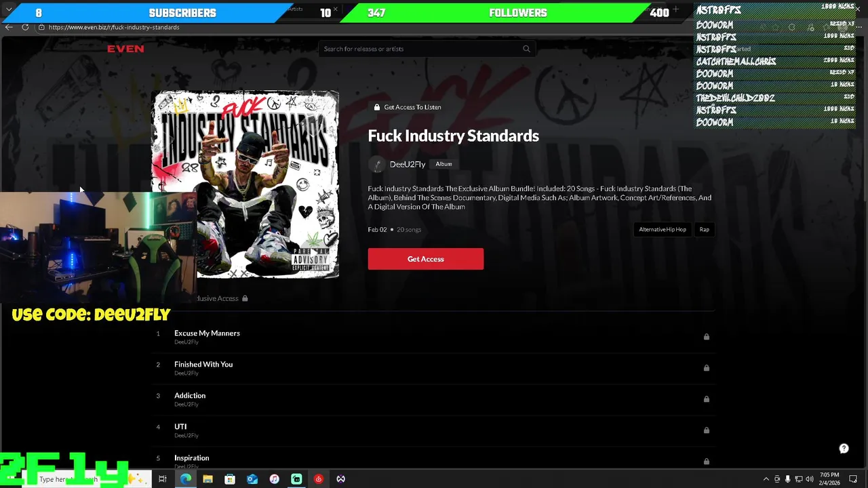Reload the page with the refresh icon
This screenshot has height=488, width=868.
[25, 27]
